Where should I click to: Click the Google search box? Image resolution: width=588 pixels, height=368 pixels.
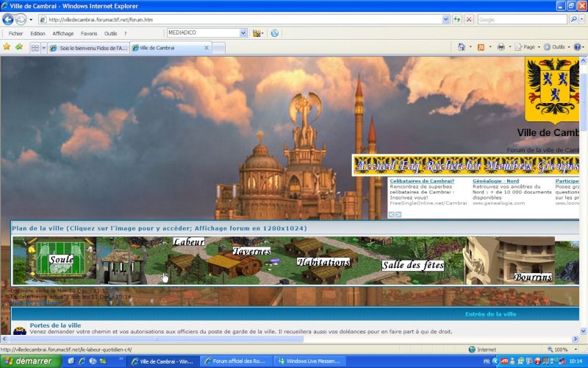point(522,20)
